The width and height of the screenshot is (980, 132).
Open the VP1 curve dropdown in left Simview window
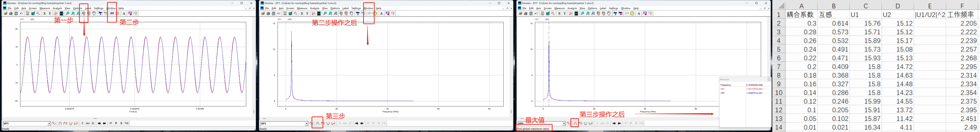pos(49,124)
